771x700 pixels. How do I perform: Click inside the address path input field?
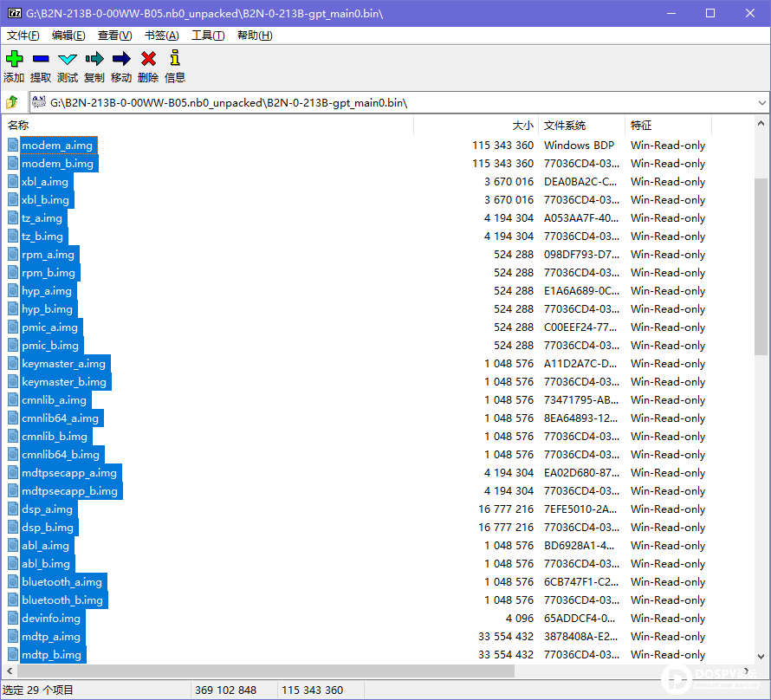click(398, 103)
